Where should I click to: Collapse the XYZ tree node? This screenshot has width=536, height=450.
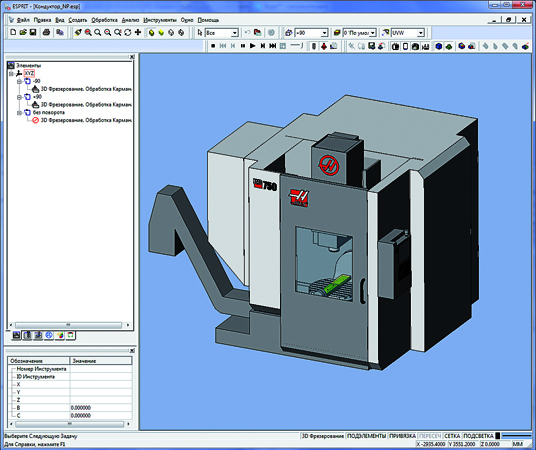[11, 73]
